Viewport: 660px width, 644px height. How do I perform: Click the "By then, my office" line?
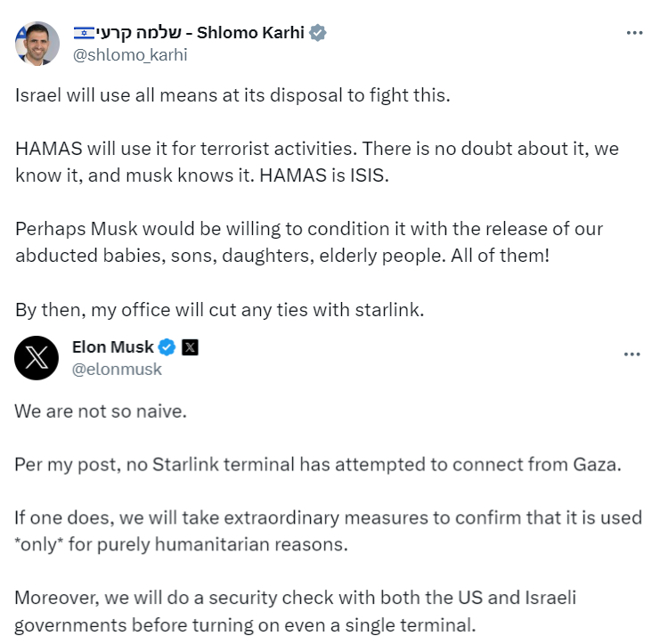pos(210,310)
